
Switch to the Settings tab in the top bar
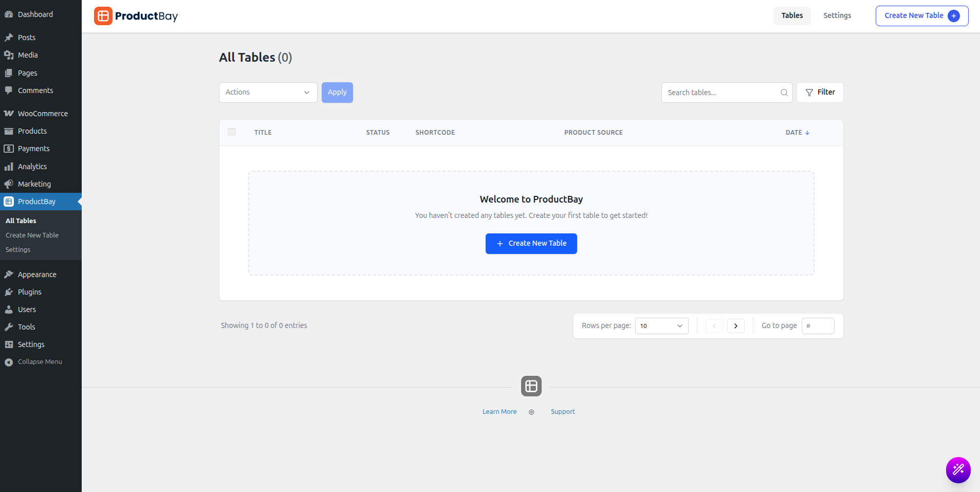pos(836,15)
